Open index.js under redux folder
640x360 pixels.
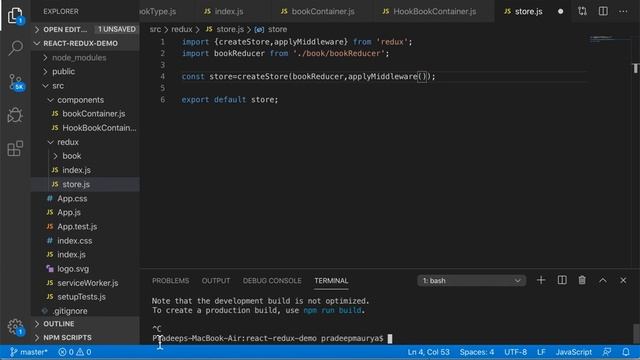point(85,170)
